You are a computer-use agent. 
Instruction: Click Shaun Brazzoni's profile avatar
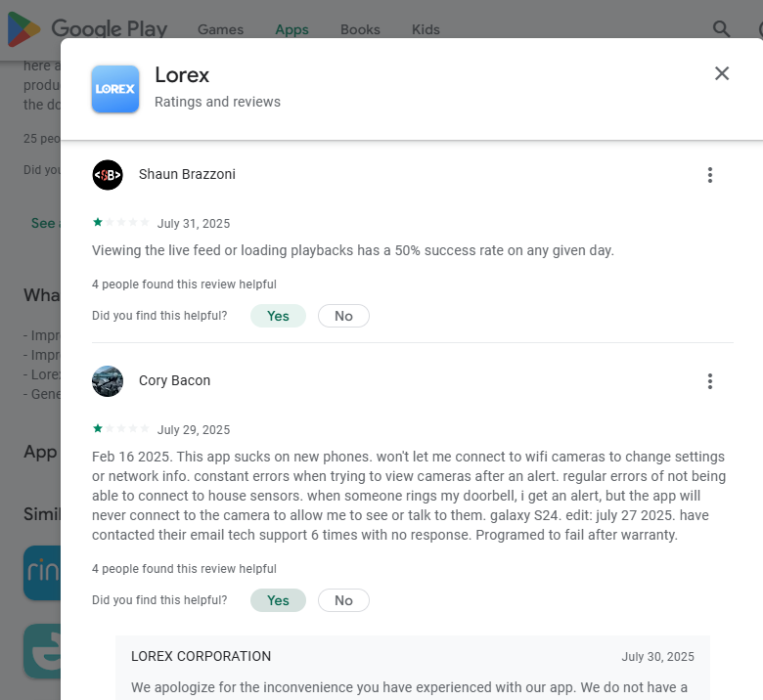pyautogui.click(x=108, y=175)
